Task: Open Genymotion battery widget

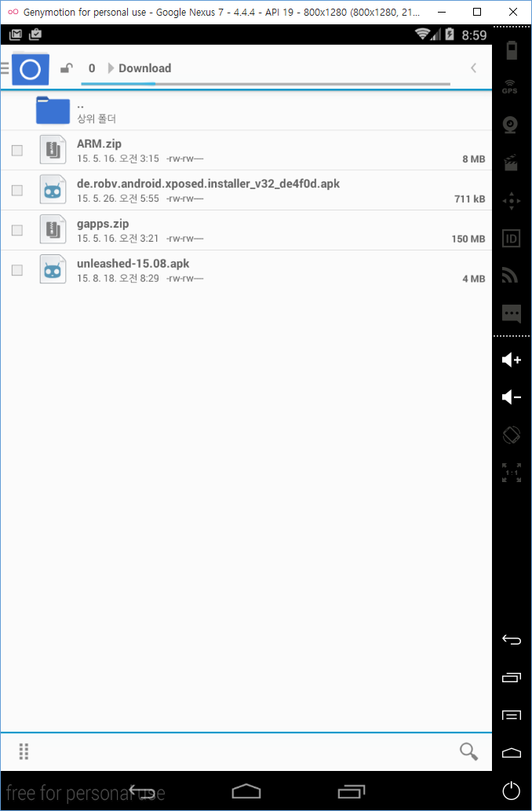Action: point(512,51)
